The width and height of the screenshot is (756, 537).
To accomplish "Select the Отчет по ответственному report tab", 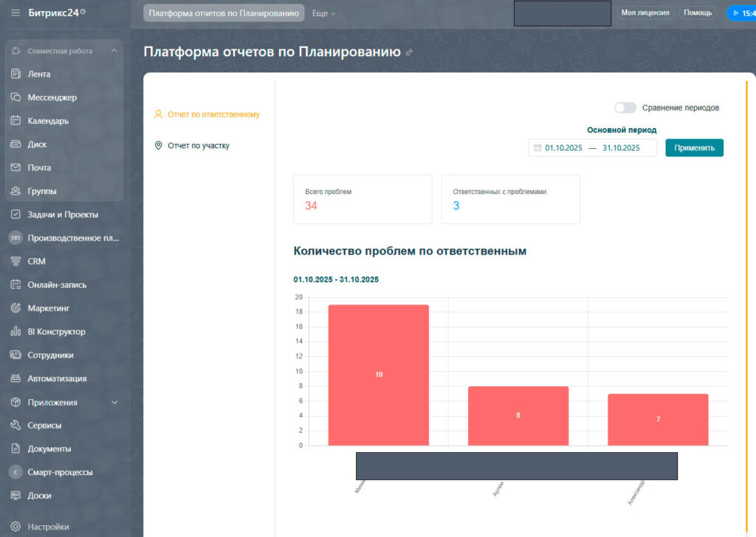I will coord(213,114).
